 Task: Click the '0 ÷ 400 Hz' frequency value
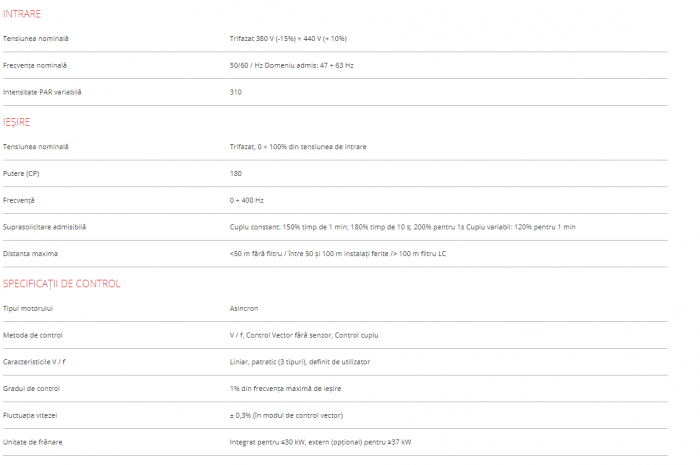(x=248, y=200)
